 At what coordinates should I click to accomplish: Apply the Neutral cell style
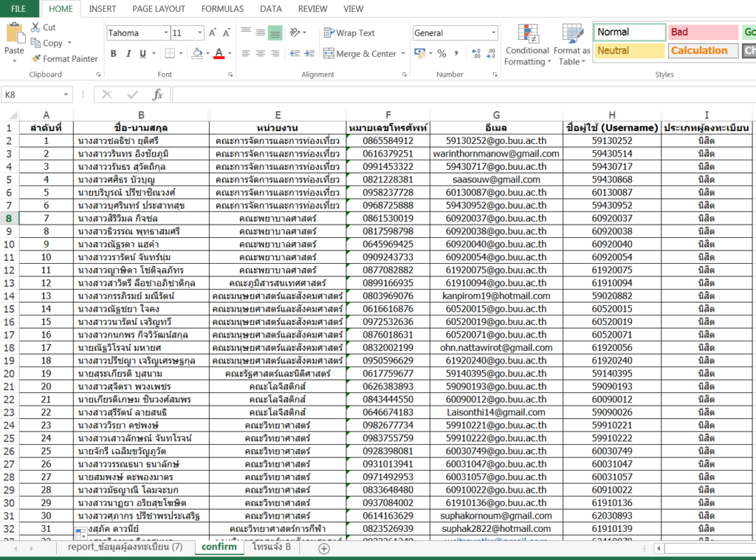click(629, 51)
